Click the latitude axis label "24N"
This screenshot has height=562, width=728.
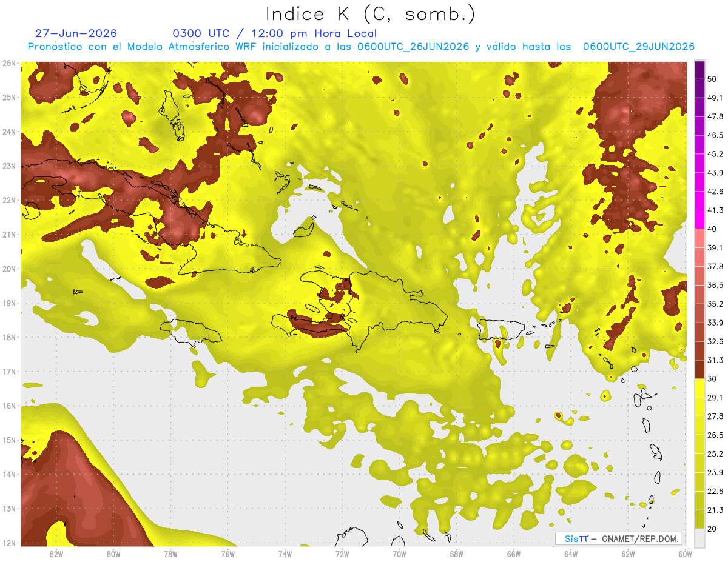click(9, 132)
